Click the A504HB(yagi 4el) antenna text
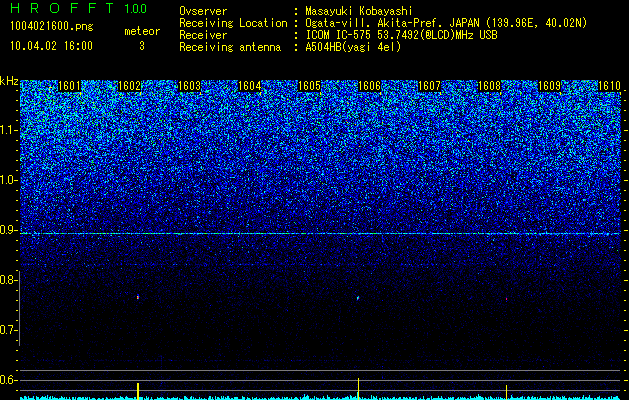Image resolution: width=629 pixels, height=400 pixels. pos(353,47)
